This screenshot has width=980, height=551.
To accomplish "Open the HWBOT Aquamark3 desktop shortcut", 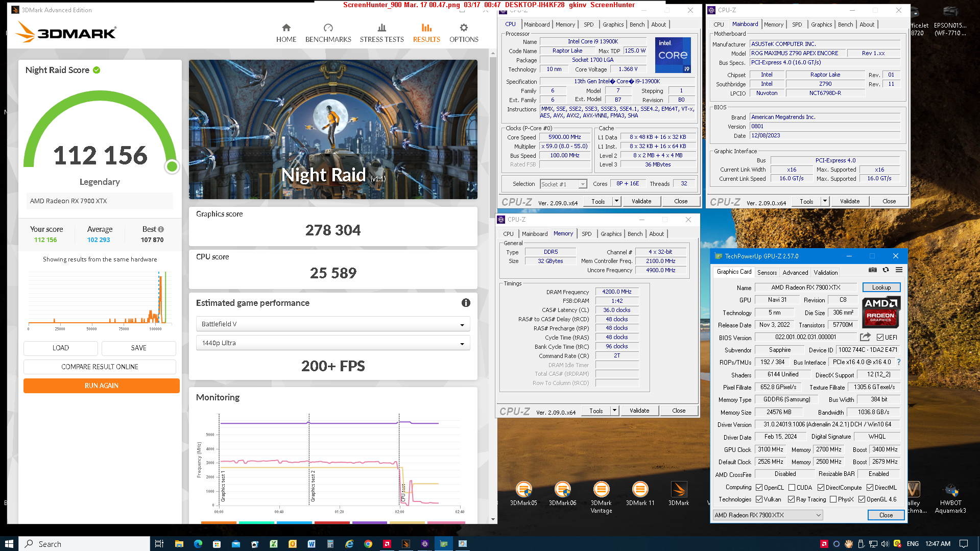I will pyautogui.click(x=950, y=498).
